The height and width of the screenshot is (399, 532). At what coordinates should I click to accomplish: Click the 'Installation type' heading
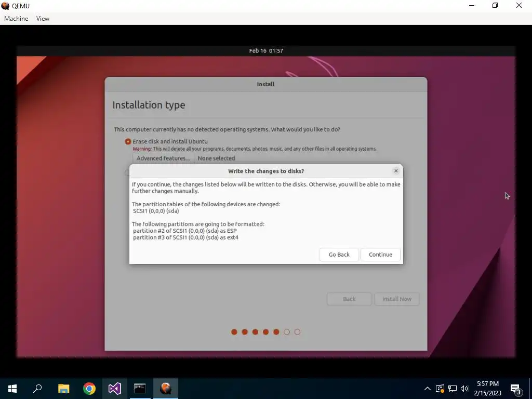(x=149, y=105)
